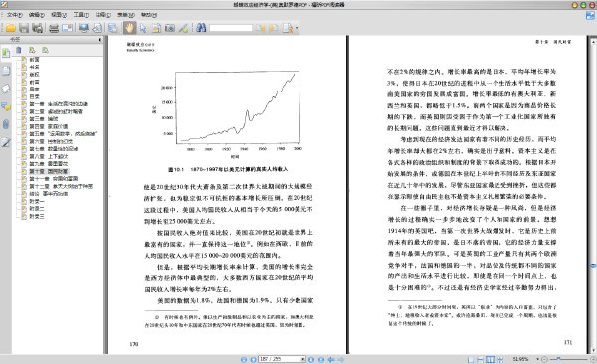Select the Hand tool

pyautogui.click(x=129, y=28)
